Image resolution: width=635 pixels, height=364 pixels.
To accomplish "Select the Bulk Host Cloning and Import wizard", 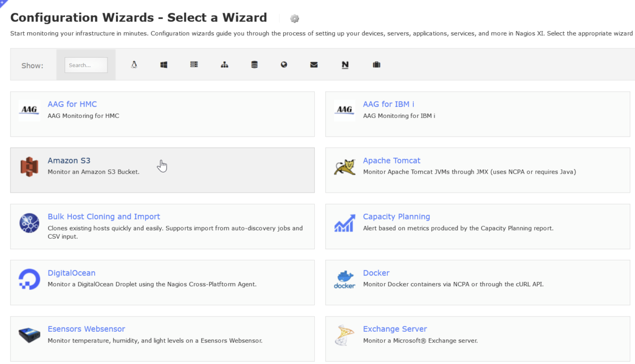I will 104,216.
